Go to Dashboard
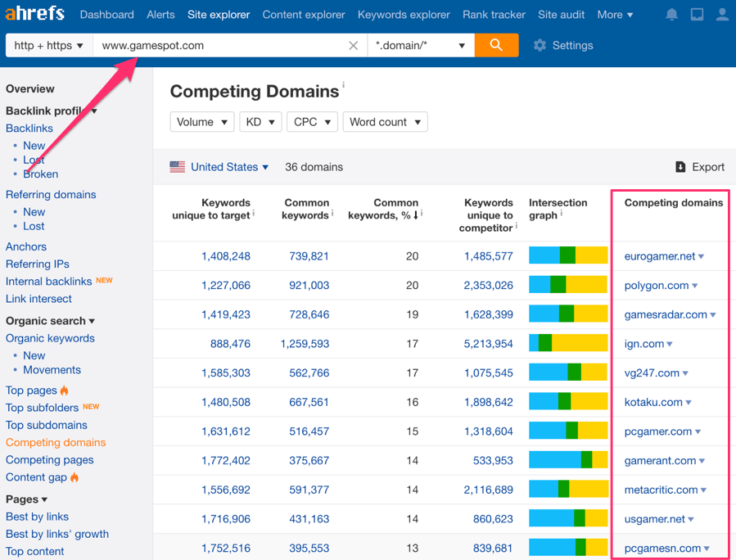This screenshot has height=560, width=736. [106, 15]
